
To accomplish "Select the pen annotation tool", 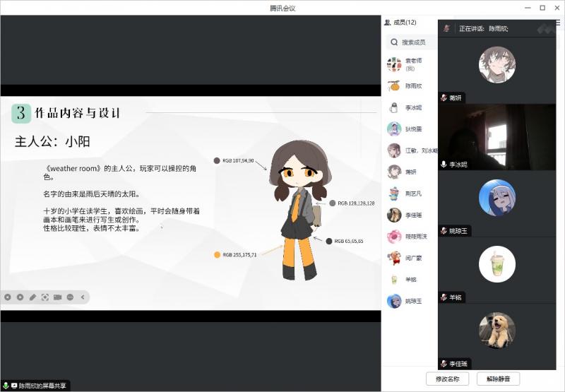I will 32,297.
